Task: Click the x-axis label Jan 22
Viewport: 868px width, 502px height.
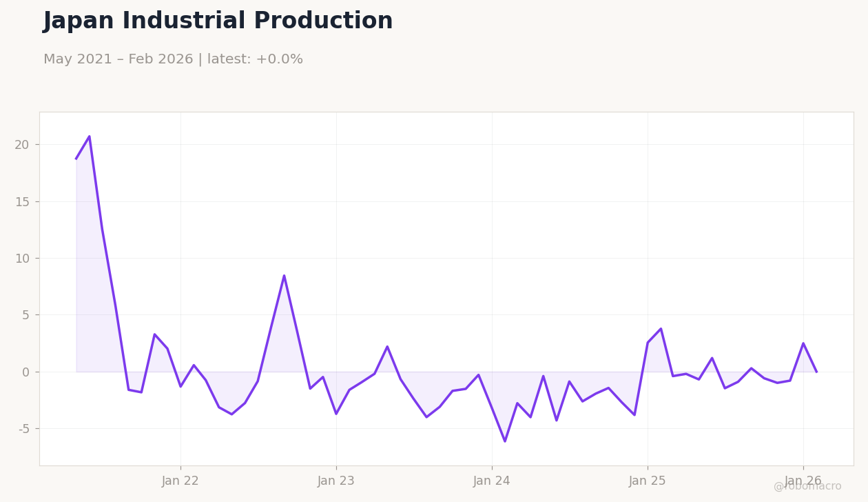Action: pos(180,481)
